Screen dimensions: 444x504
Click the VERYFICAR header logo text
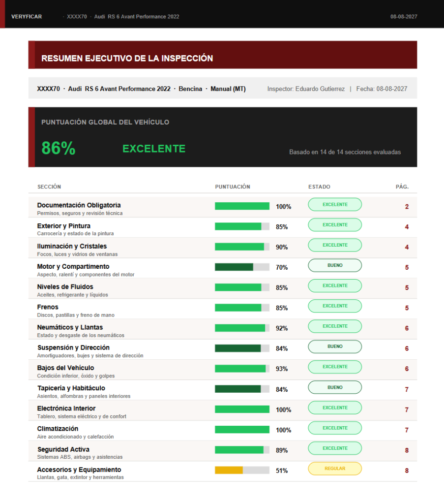(27, 17)
